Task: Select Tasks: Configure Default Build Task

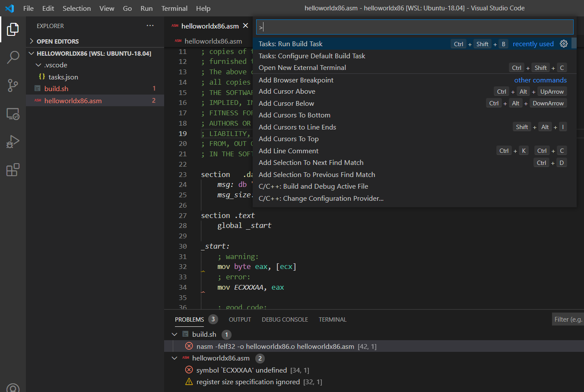Action: (x=311, y=56)
